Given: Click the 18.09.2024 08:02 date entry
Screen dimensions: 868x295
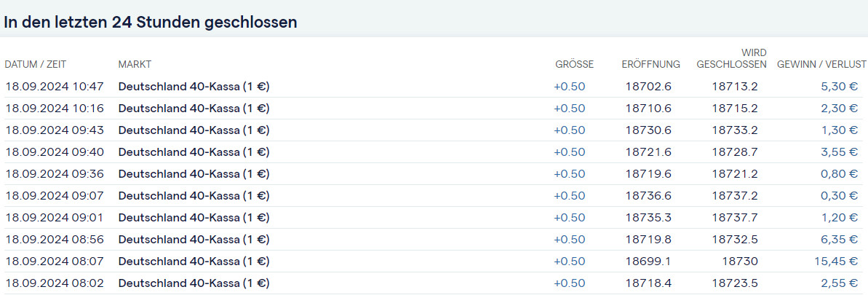Looking at the screenshot, I should 55,283.
